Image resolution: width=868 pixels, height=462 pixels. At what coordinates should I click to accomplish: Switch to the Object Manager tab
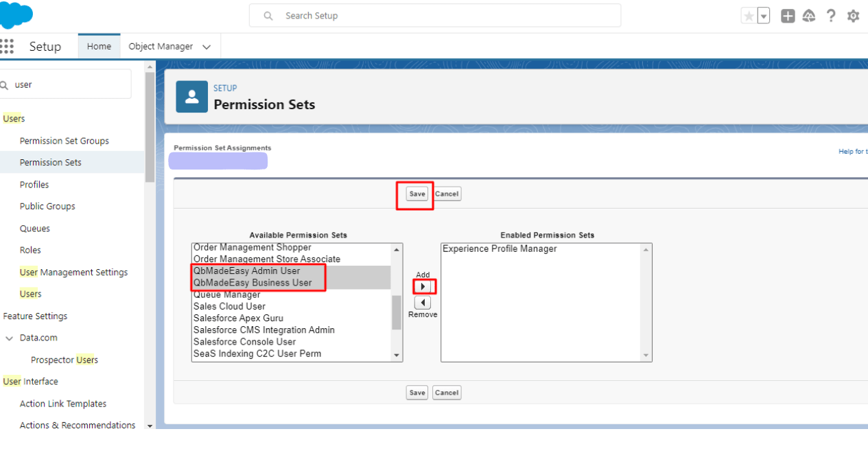tap(161, 47)
